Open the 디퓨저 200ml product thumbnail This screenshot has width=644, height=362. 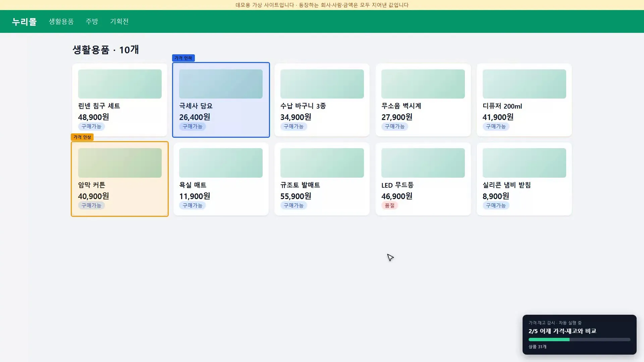(524, 84)
